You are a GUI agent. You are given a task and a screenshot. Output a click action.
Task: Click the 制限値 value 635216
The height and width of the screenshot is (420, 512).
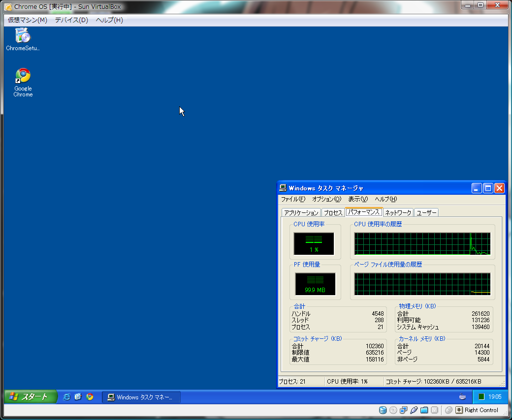375,353
